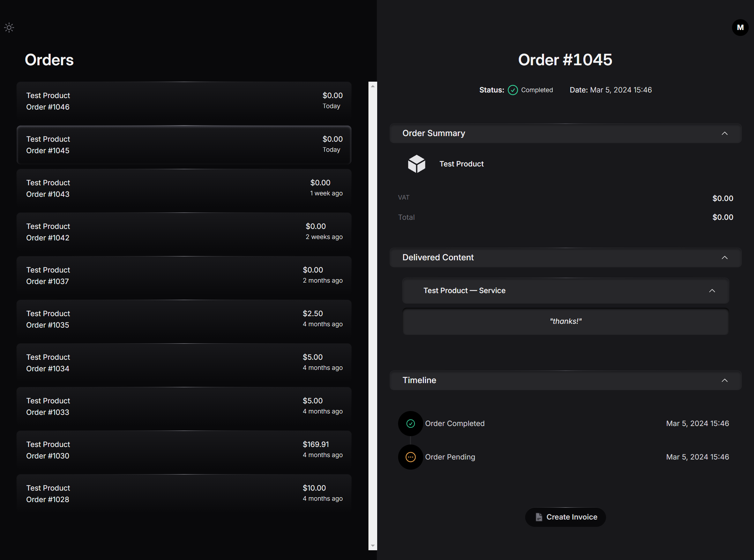The width and height of the screenshot is (754, 560).
Task: Click scrollbar up arrow in orders list
Action: click(x=373, y=86)
